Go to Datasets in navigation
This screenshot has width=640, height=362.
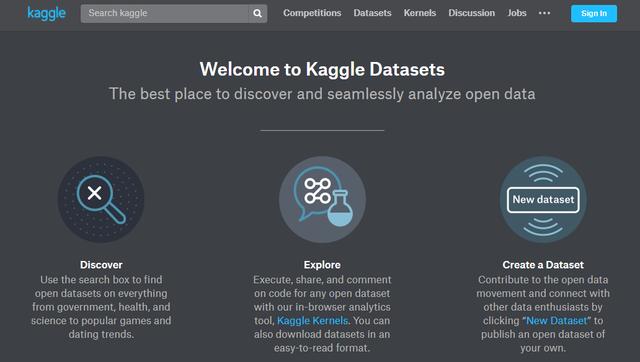(372, 13)
